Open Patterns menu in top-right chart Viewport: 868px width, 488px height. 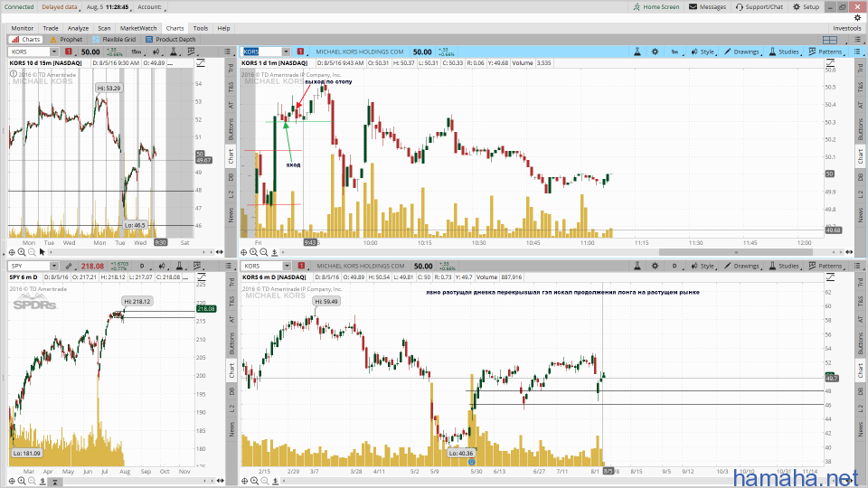tap(826, 52)
